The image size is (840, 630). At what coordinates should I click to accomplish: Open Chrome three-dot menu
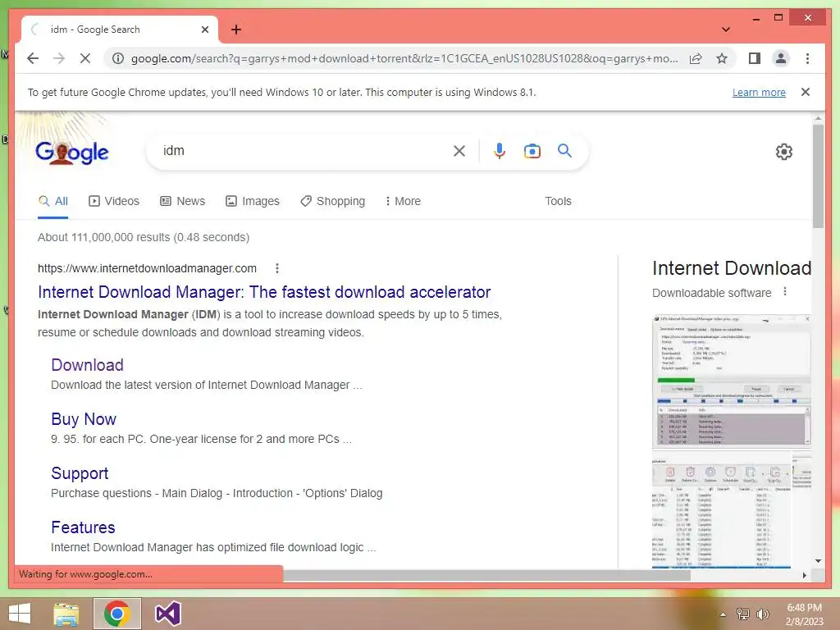point(807,58)
